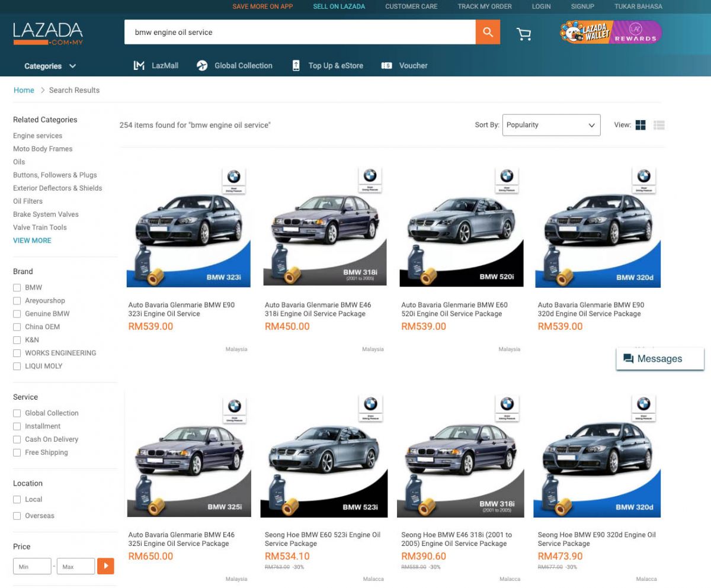The height and width of the screenshot is (588, 711).
Task: Click the Lazada logo
Action: [x=48, y=34]
